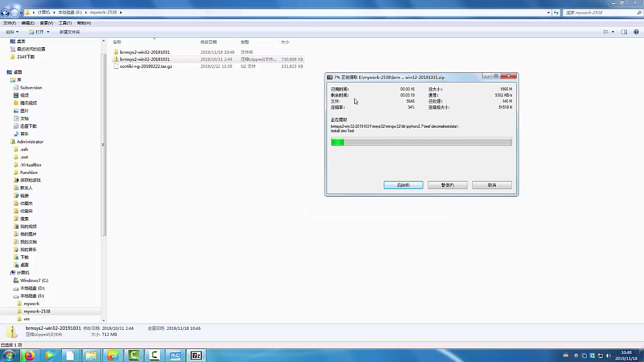The width and height of the screenshot is (644, 362).
Task: Open the green media player taskbar icon
Action: pyautogui.click(x=49, y=355)
